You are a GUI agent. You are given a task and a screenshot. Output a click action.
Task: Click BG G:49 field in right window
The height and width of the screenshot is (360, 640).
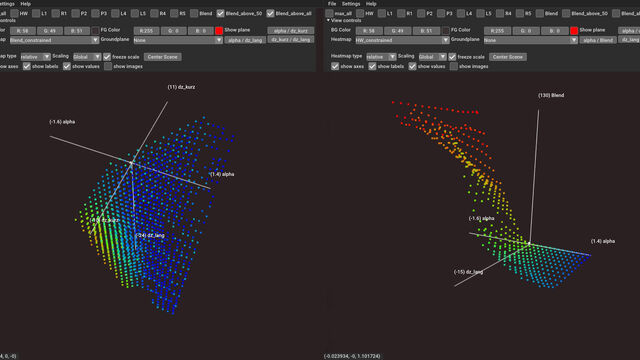click(x=398, y=31)
